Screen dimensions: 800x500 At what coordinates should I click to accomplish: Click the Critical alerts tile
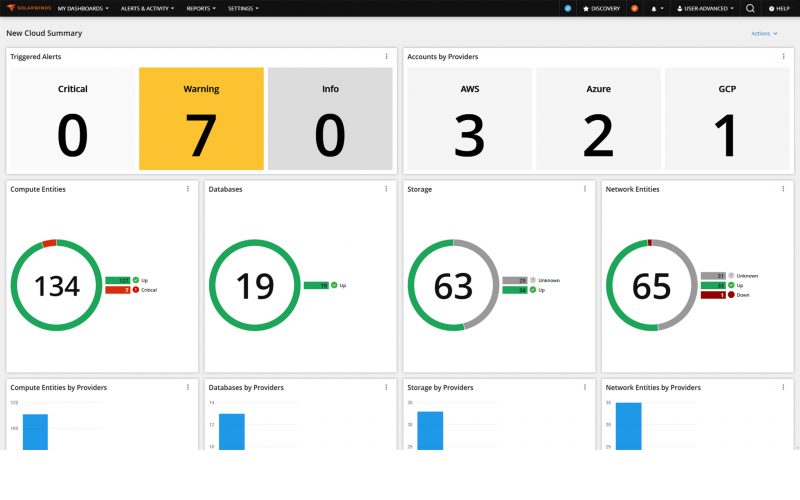[x=72, y=118]
